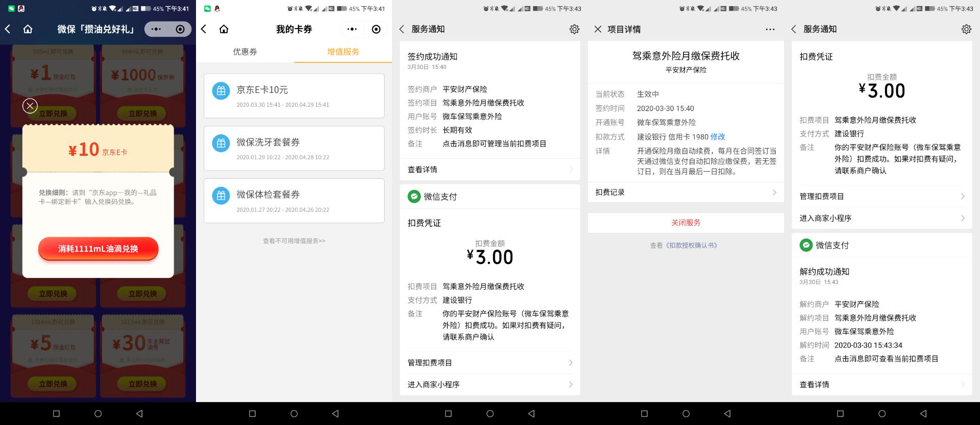The height and width of the screenshot is (425, 980).
Task: Tap 立即兑换 under ¥1000 保养券
Action: coord(142,113)
